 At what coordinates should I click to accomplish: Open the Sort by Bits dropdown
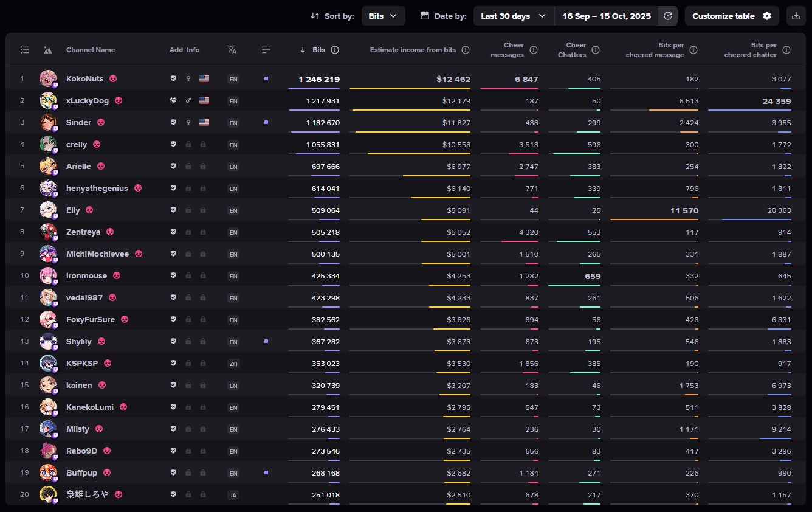383,16
